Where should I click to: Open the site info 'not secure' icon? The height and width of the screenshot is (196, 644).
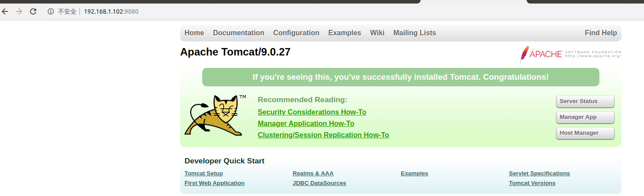(x=51, y=11)
